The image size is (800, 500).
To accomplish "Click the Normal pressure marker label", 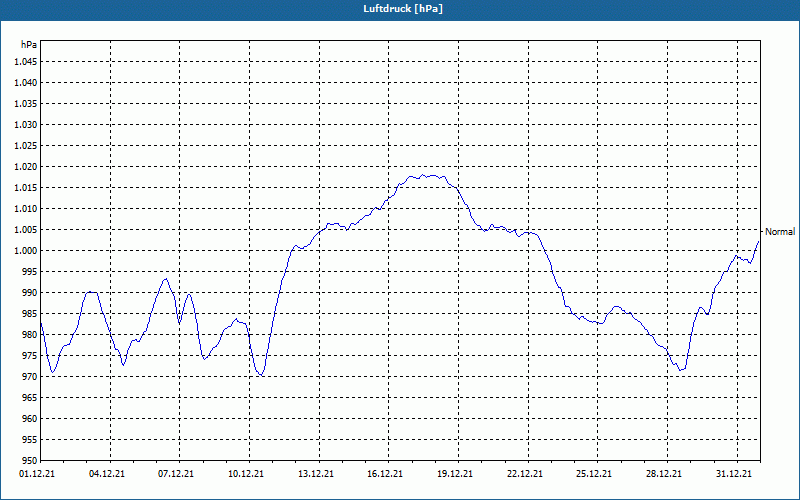I will (780, 232).
